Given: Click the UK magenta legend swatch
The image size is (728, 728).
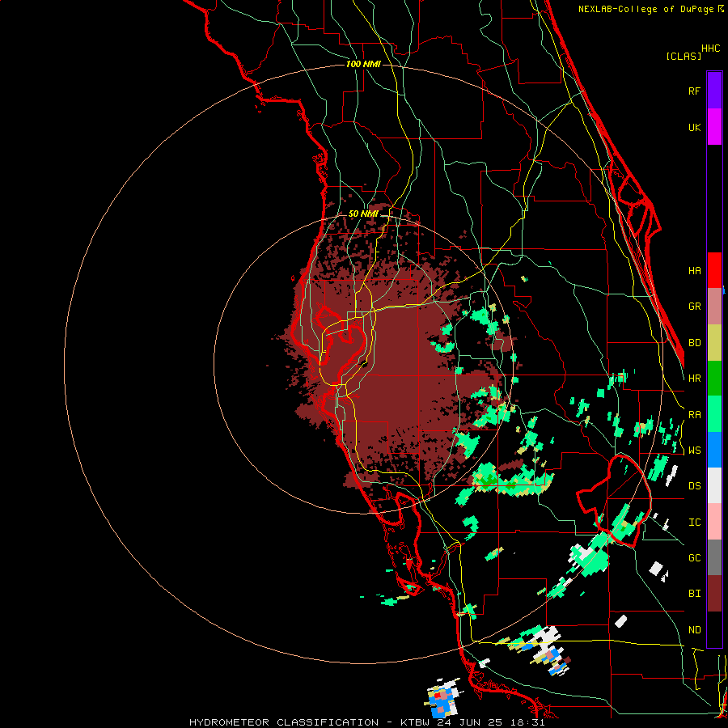Looking at the screenshot, I should [714, 127].
